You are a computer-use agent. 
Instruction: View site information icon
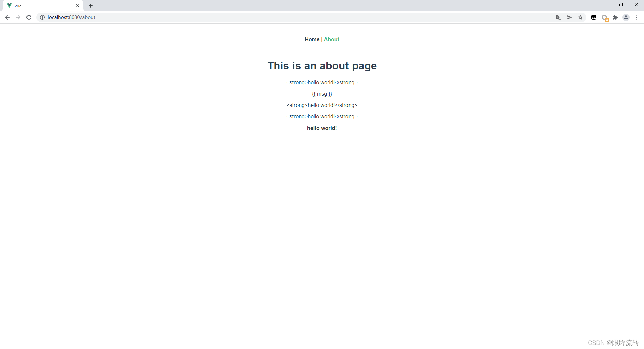42,17
